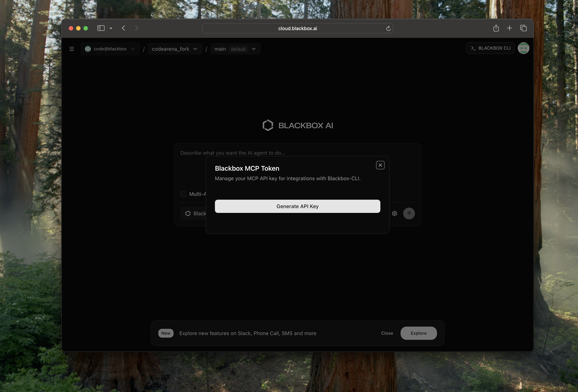
Task: Expand the main branch selector
Action: point(235,49)
